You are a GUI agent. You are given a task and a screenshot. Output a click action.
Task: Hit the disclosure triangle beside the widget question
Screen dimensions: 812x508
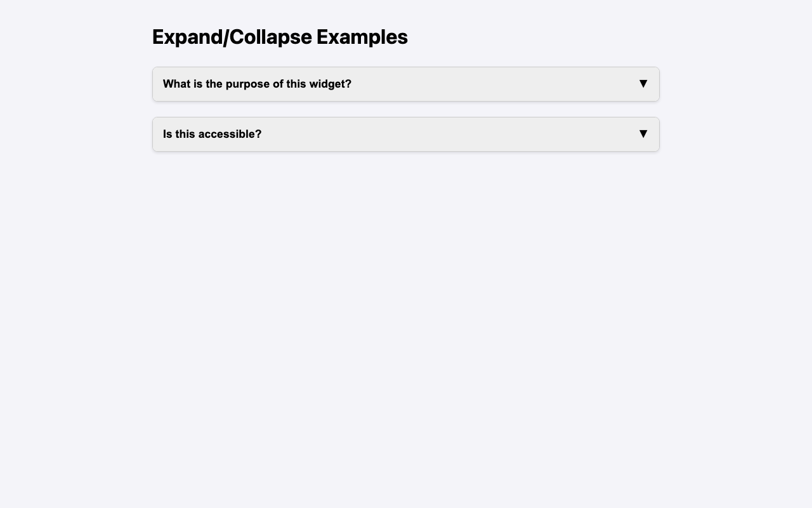click(x=643, y=84)
